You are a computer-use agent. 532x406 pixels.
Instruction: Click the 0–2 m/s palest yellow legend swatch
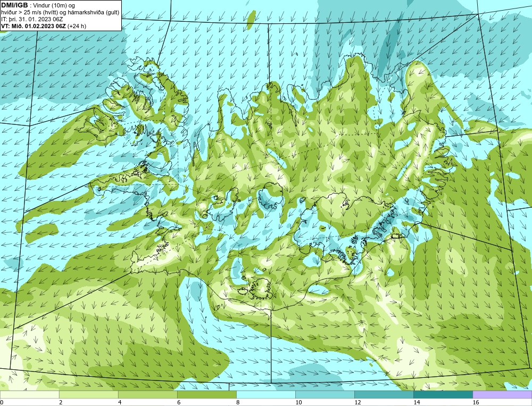pos(29,395)
